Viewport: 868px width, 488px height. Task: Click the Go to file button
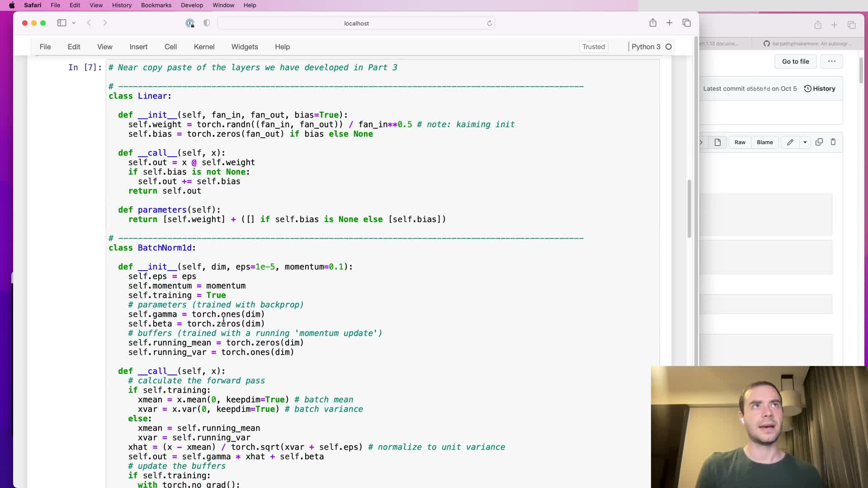796,61
